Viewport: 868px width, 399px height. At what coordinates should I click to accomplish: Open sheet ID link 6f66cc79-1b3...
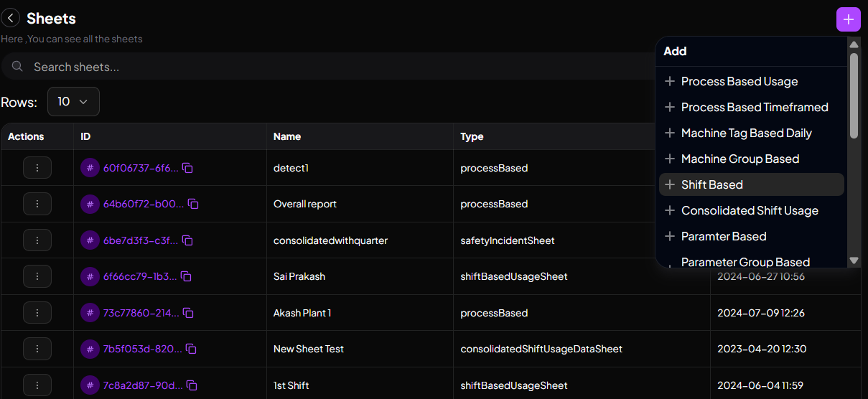[x=140, y=276]
